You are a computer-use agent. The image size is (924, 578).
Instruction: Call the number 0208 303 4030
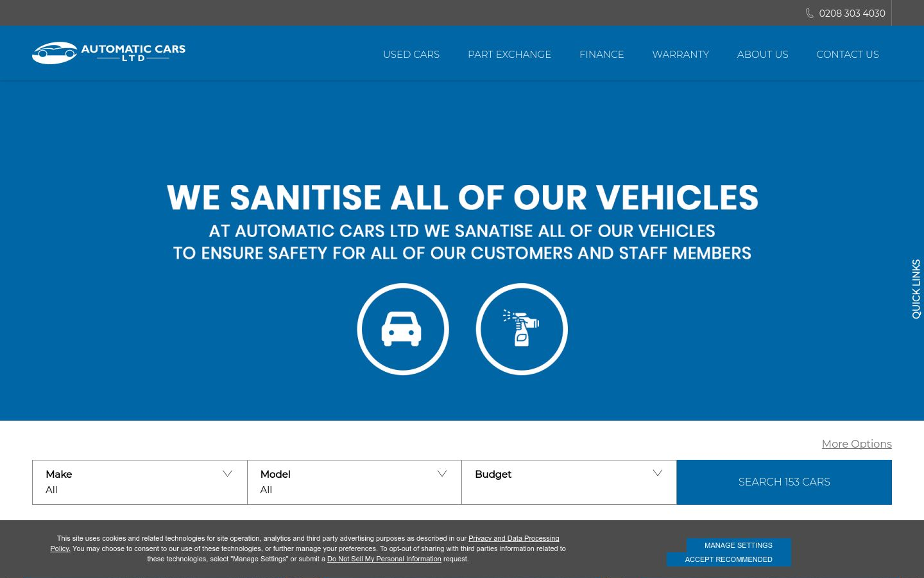(x=852, y=13)
